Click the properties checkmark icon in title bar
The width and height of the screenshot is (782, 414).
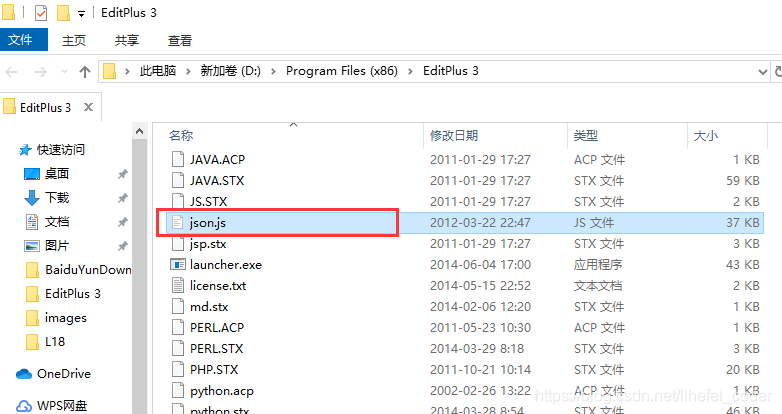[41, 13]
